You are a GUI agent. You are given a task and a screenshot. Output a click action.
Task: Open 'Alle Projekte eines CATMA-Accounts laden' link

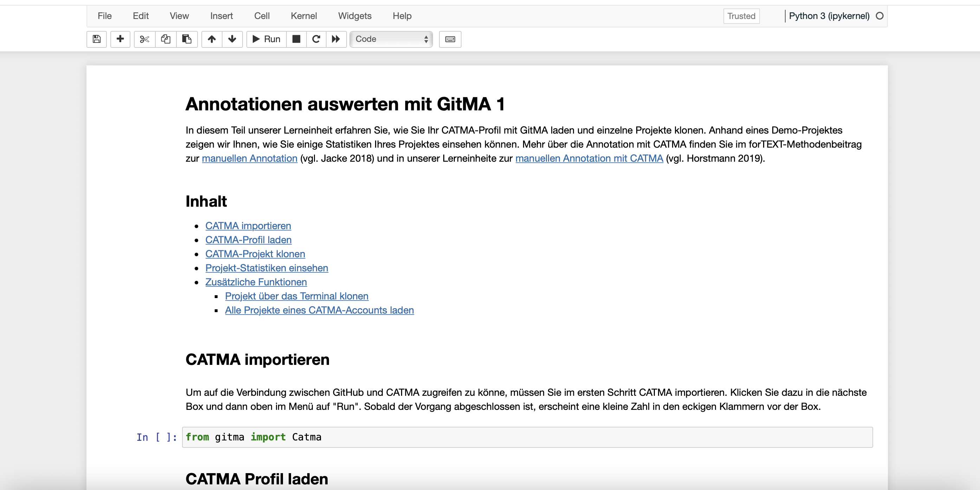[x=319, y=310]
